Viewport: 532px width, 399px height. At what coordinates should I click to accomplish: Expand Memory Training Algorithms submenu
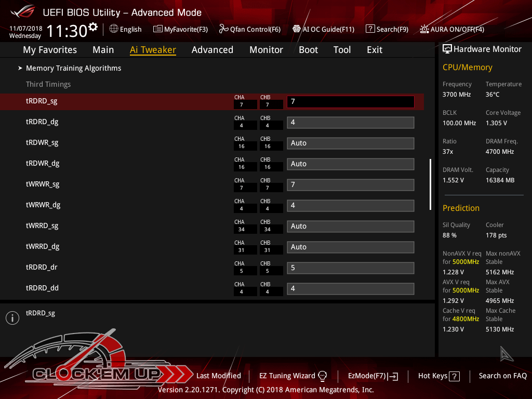(x=73, y=68)
